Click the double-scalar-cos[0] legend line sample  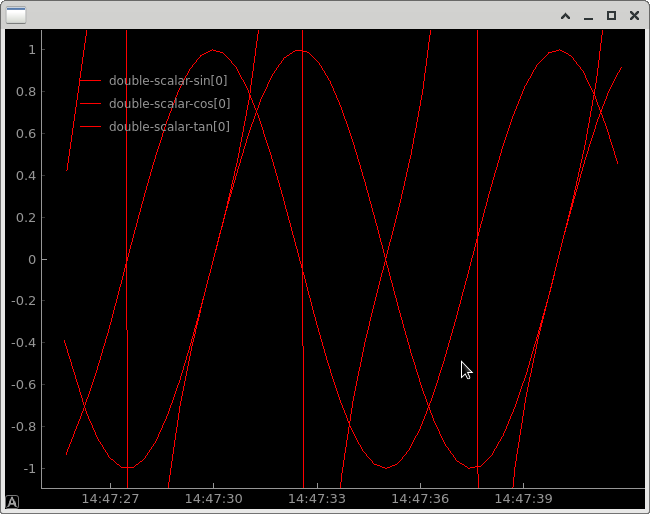[x=91, y=104]
